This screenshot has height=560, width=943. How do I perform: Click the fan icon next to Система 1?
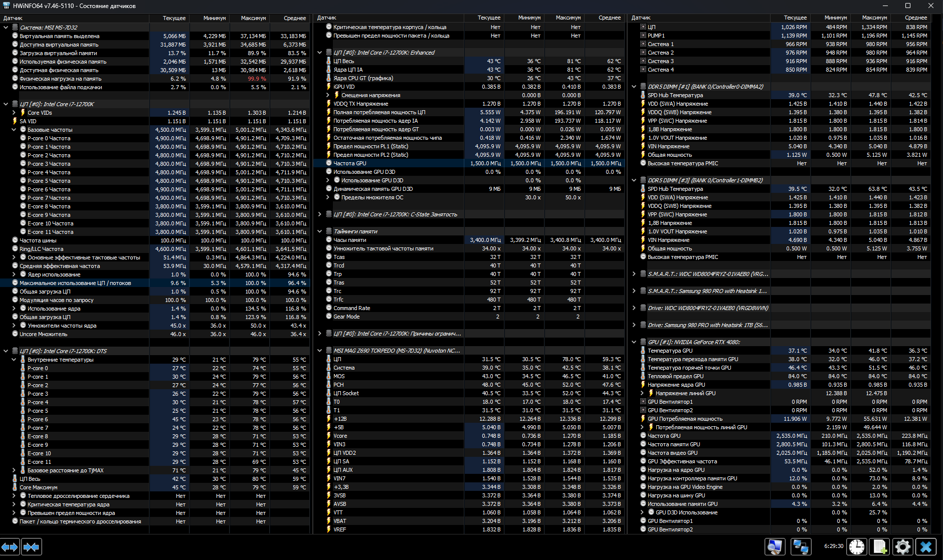(x=643, y=44)
